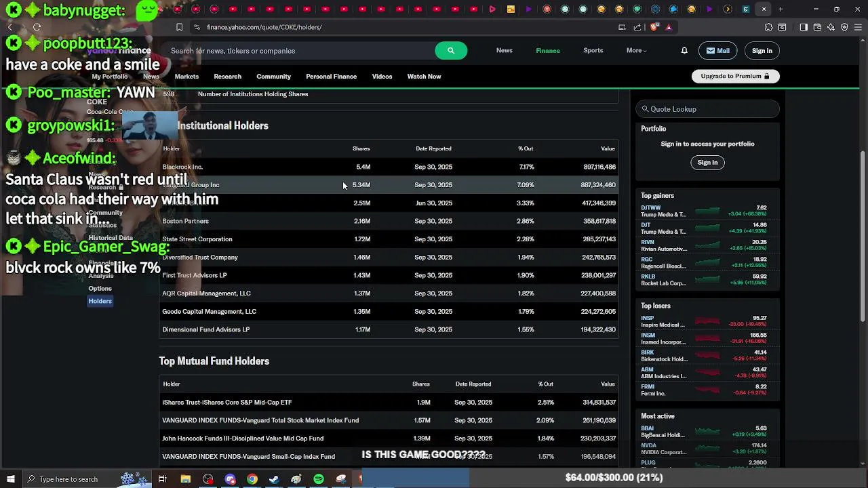The width and height of the screenshot is (868, 488).
Task: Click Geode Capital Management, LLC row
Action: tap(389, 312)
